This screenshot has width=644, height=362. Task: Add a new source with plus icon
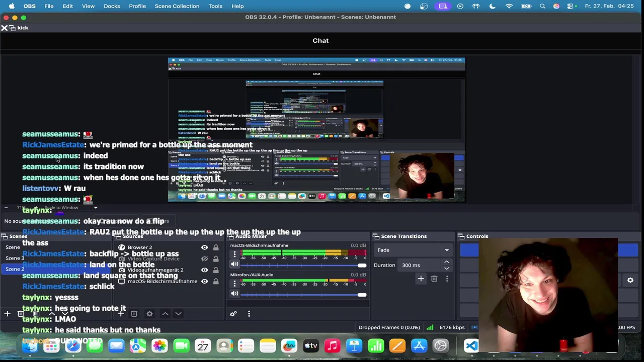(x=121, y=314)
